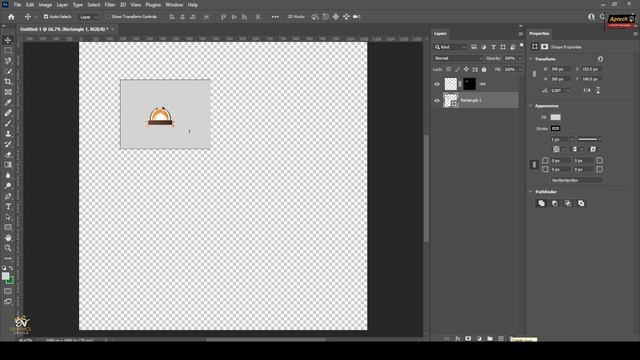
Task: Click the foreground color swatch in the toolbox
Action: [5, 276]
